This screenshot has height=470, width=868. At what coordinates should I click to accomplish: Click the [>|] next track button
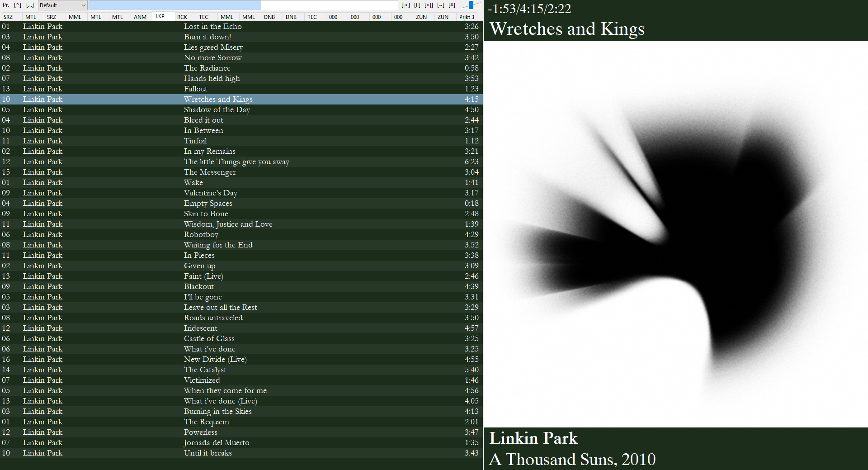pos(429,5)
